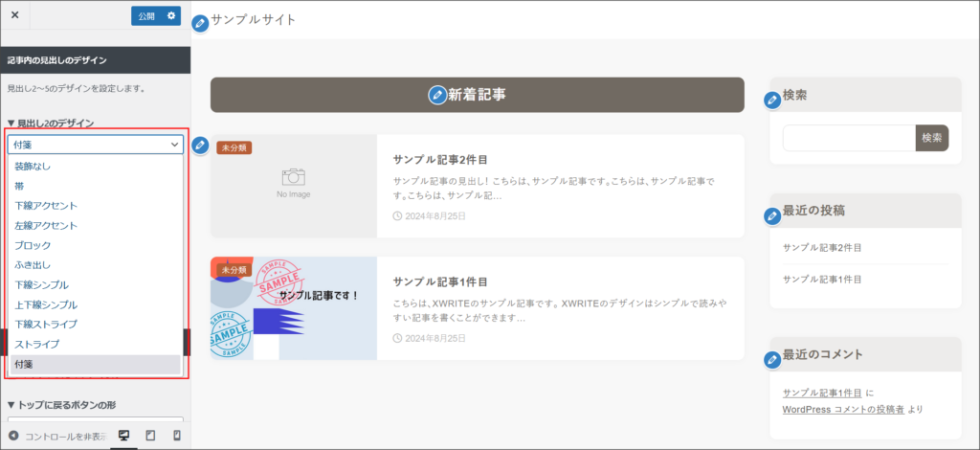Select 下線アクセント from the list
The width and height of the screenshot is (980, 450).
tap(95, 206)
